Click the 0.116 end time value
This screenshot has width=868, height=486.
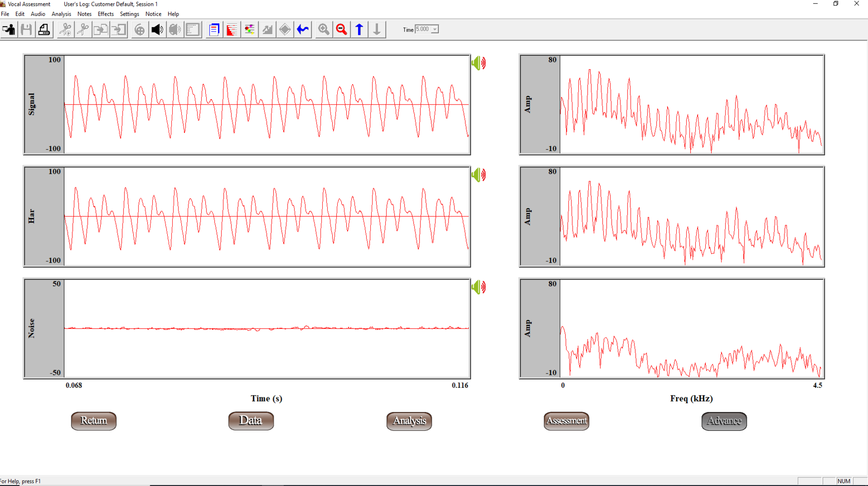pos(460,385)
